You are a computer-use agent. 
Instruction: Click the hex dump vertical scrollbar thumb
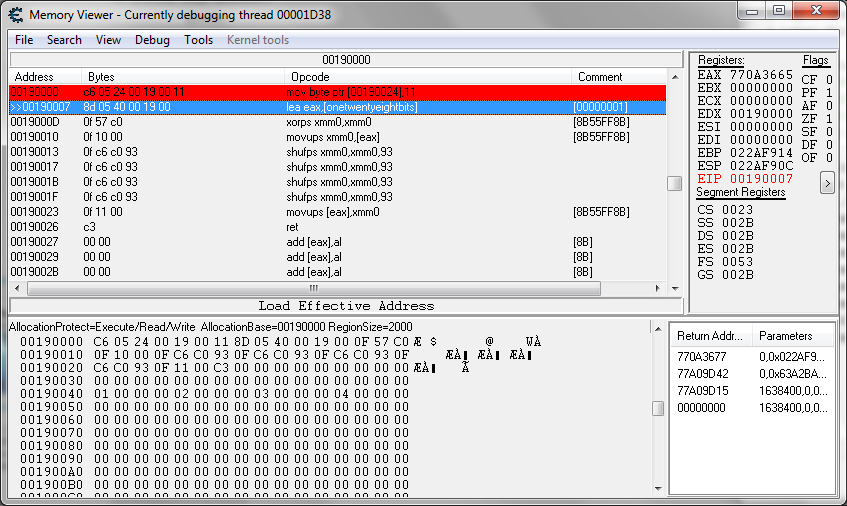click(x=657, y=408)
